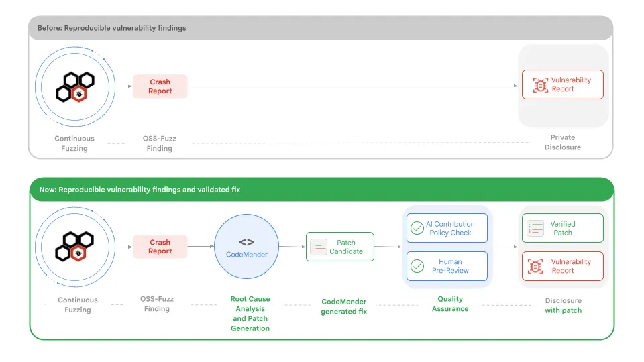Click the CodeMender label inside the circle

click(x=246, y=255)
